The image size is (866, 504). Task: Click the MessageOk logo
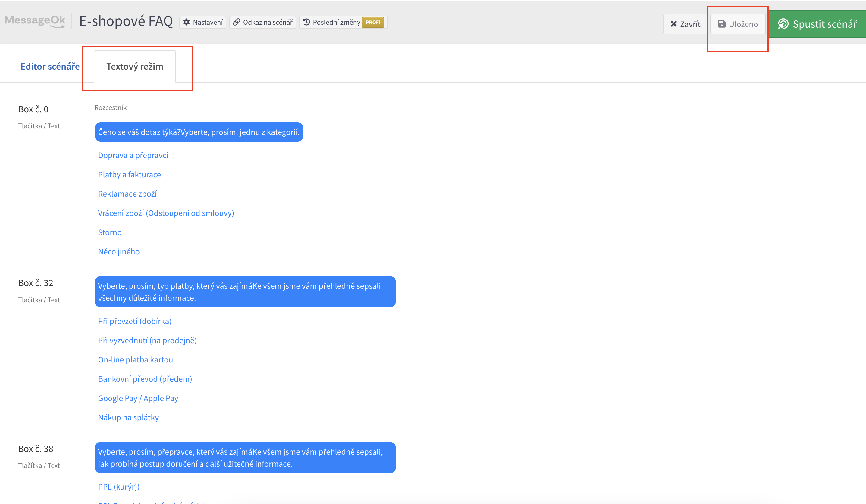[x=35, y=21]
